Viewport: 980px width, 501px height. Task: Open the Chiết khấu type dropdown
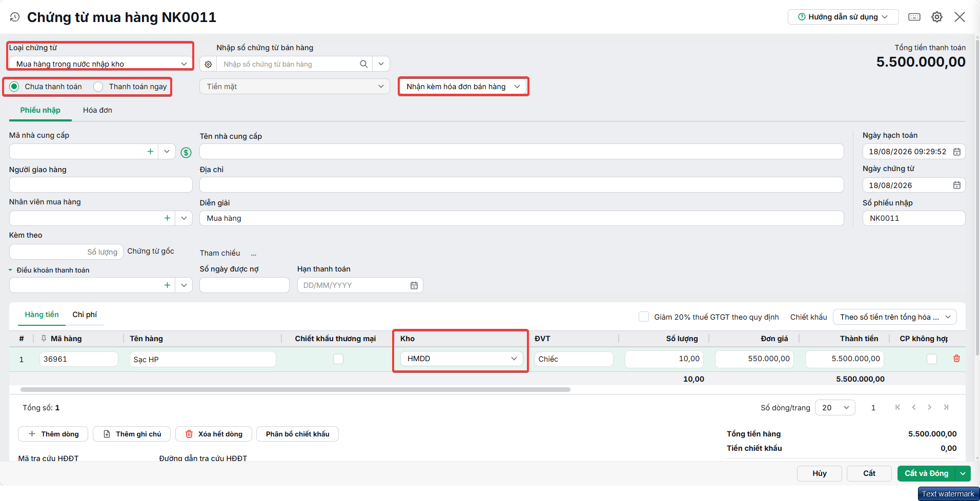(895, 317)
